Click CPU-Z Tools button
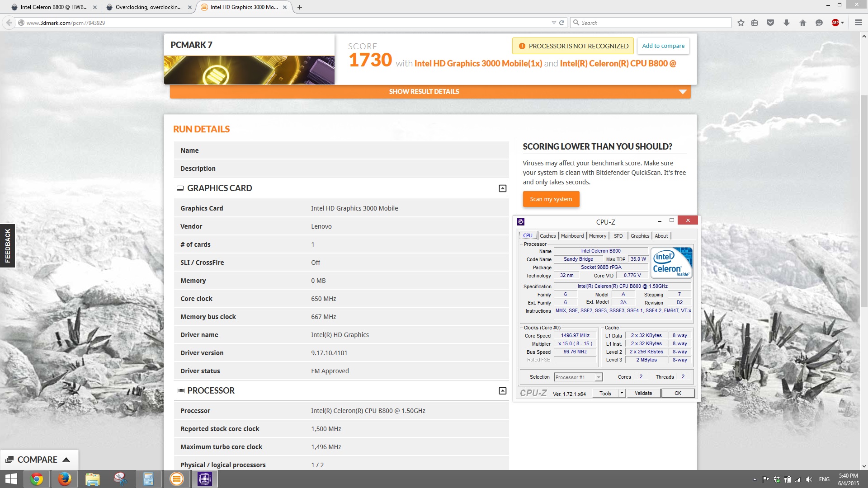 [605, 393]
